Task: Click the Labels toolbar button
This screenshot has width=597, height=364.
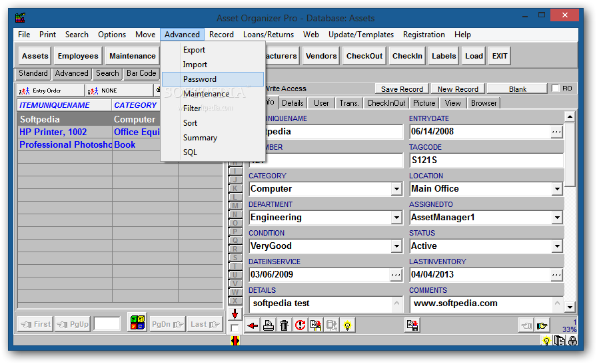Action: 444,56
